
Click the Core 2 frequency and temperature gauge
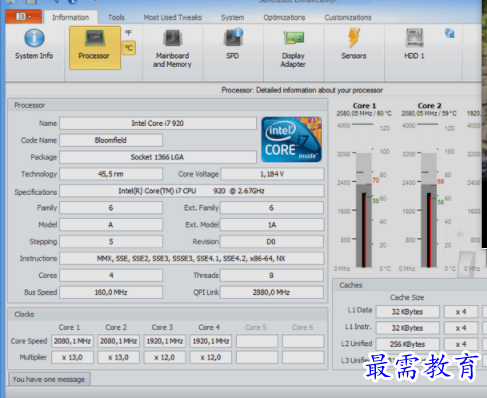(x=429, y=197)
